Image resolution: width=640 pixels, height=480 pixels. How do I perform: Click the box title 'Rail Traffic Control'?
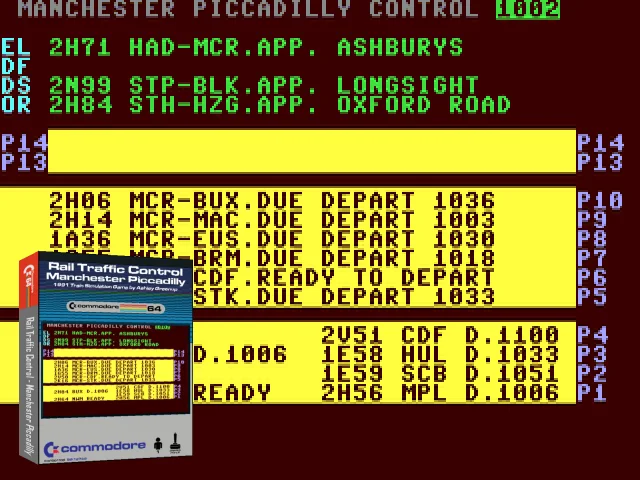[115, 269]
